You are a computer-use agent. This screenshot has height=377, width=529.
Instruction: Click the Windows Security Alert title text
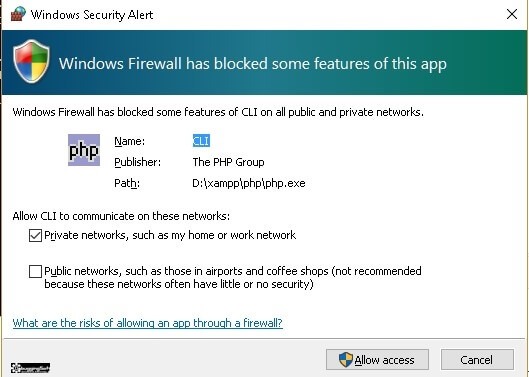pyautogui.click(x=92, y=15)
